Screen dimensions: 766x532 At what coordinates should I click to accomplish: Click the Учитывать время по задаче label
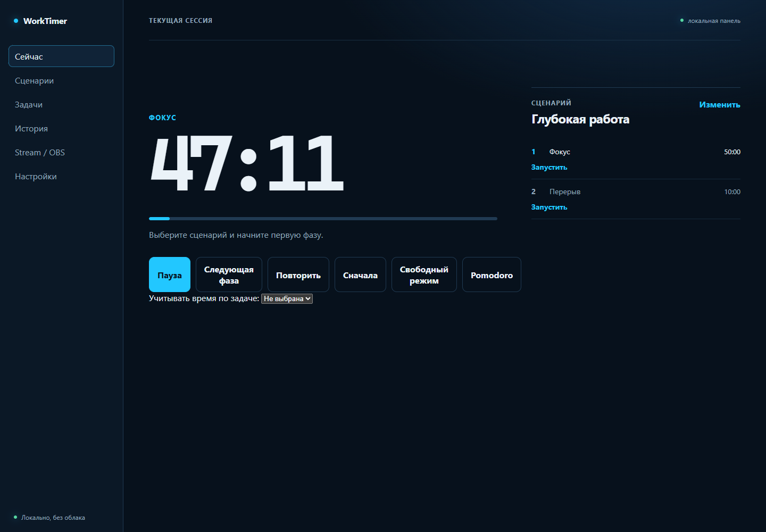pyautogui.click(x=204, y=298)
